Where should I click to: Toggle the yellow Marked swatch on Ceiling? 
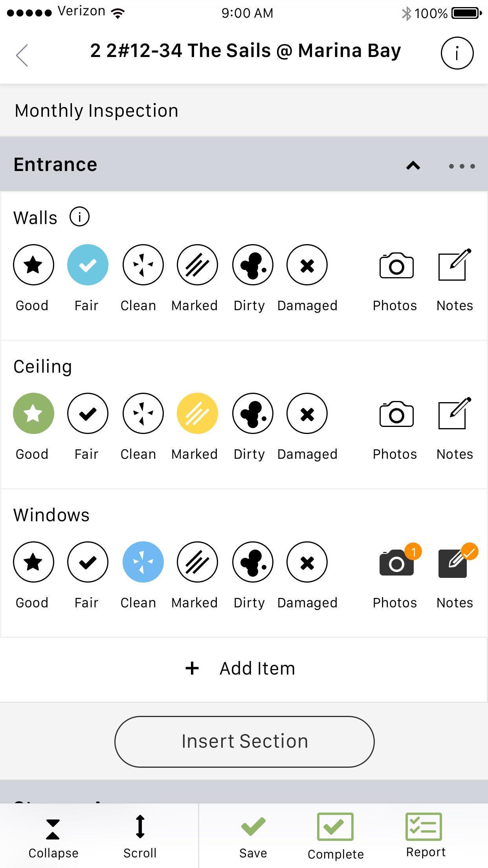(197, 414)
